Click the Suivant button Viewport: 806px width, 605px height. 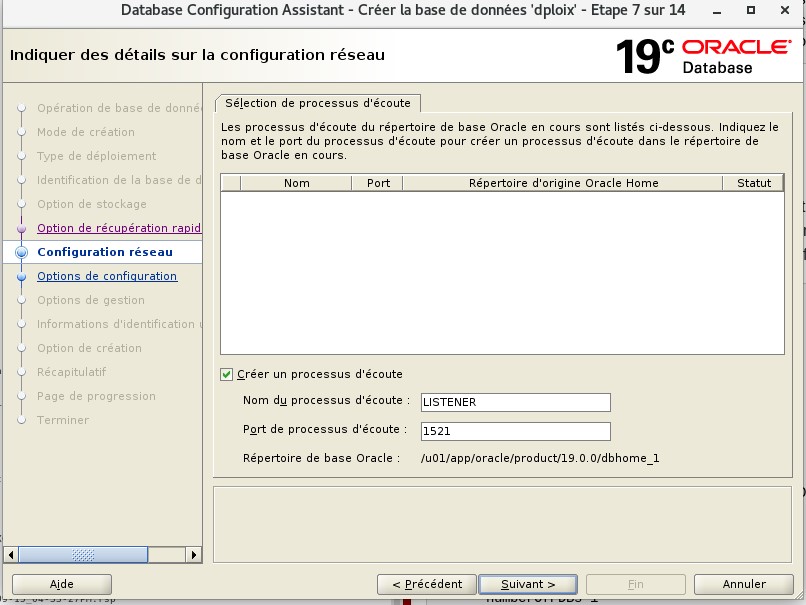click(528, 584)
